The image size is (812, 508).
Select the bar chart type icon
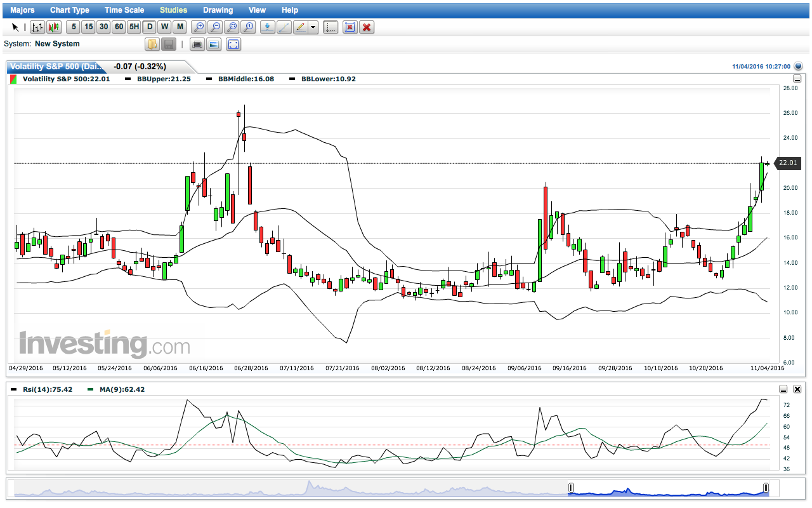click(37, 27)
